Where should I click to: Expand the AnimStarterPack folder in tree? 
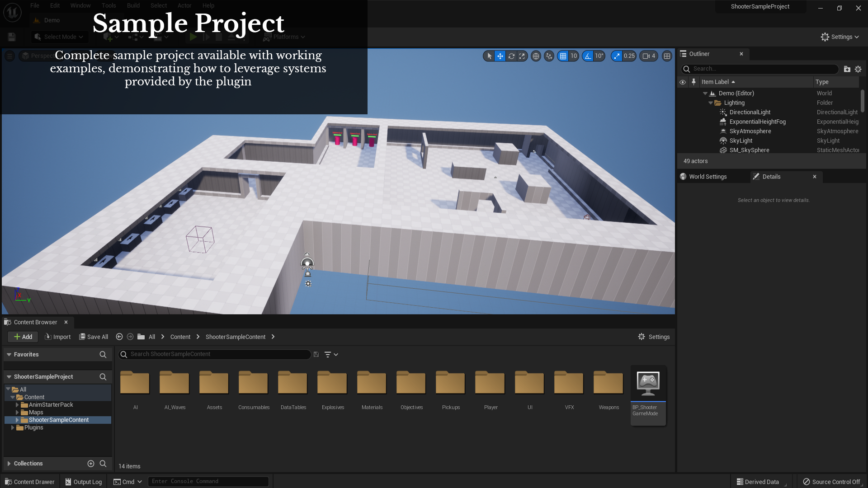tap(17, 405)
